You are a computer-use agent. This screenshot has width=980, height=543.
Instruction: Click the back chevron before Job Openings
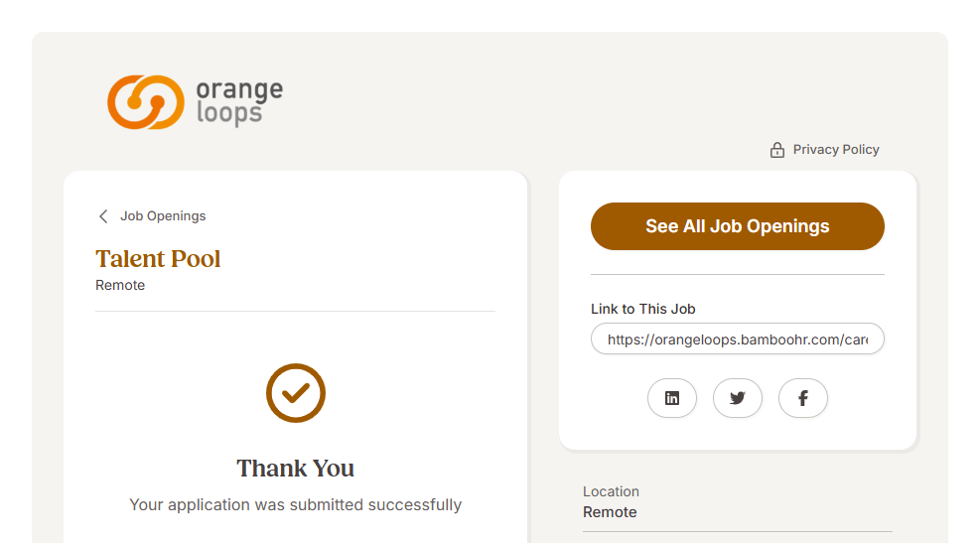(x=103, y=216)
